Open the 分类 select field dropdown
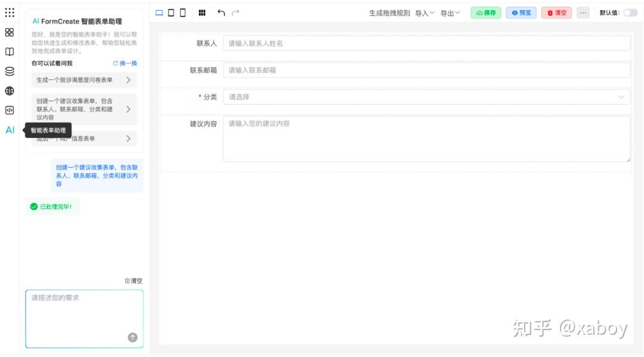Screen dimensions: 644x357 (426, 96)
